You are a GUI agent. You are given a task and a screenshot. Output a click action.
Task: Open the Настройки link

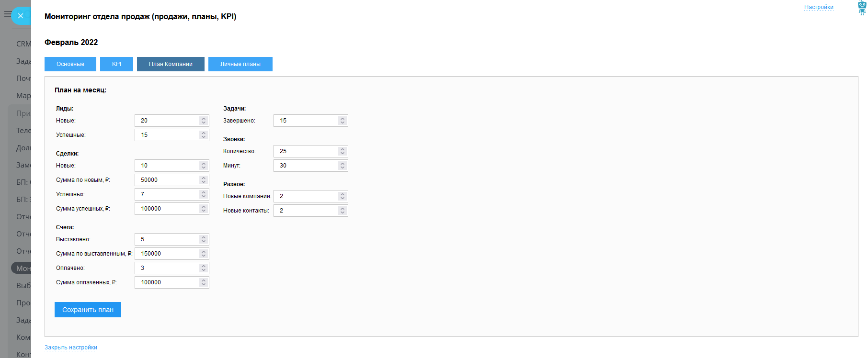(819, 7)
